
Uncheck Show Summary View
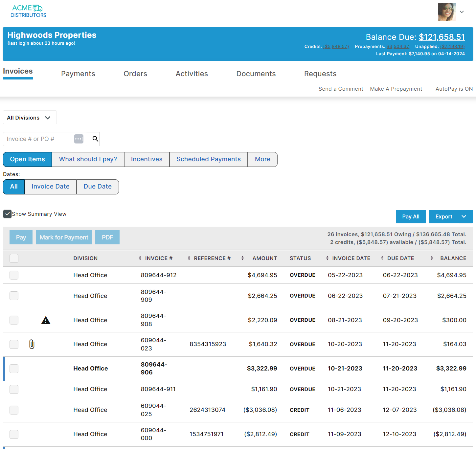pyautogui.click(x=7, y=214)
